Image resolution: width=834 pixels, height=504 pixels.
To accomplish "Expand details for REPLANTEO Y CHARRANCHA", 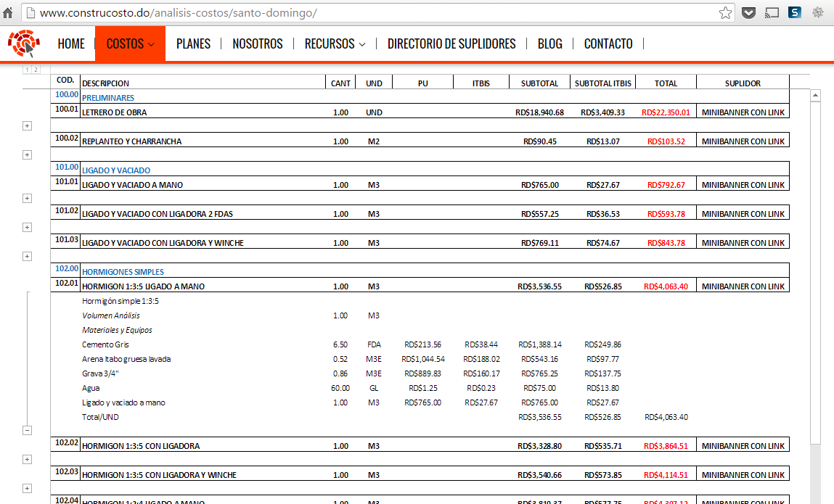I will pos(27,154).
